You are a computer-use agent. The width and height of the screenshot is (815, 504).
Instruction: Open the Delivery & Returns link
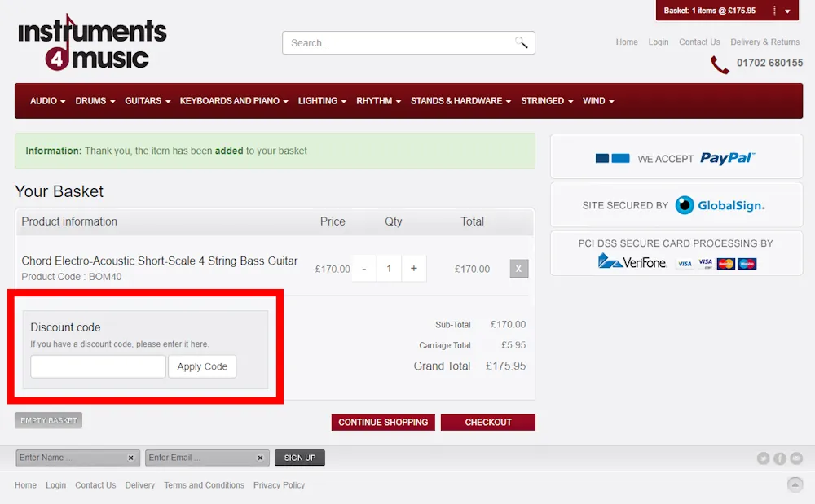[765, 42]
